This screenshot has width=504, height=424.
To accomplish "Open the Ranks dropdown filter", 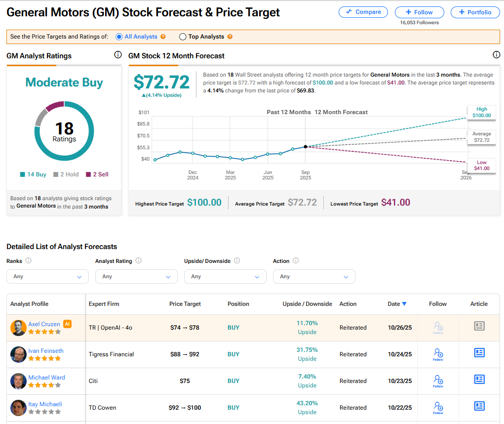I will 47,276.
